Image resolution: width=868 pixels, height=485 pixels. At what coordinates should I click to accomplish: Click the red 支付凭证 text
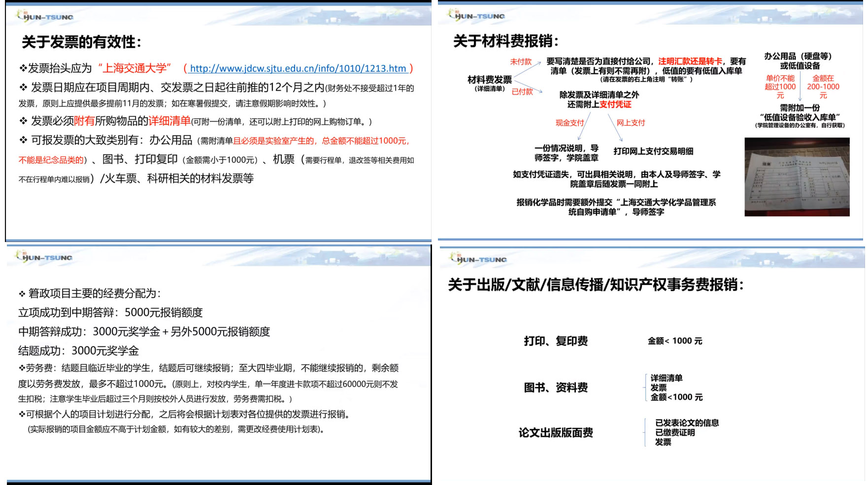coord(615,104)
